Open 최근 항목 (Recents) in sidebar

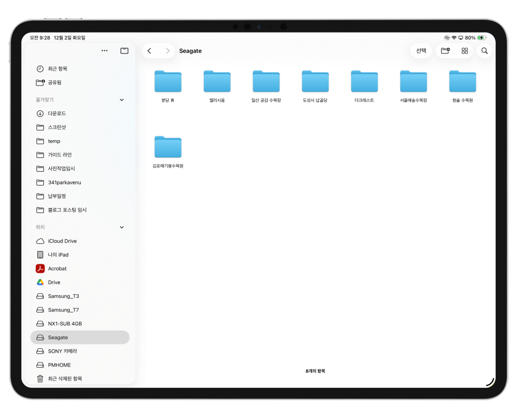80,68
